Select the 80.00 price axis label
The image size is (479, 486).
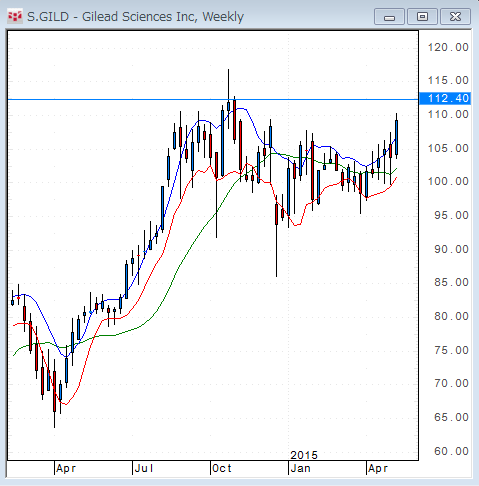pyautogui.click(x=451, y=316)
